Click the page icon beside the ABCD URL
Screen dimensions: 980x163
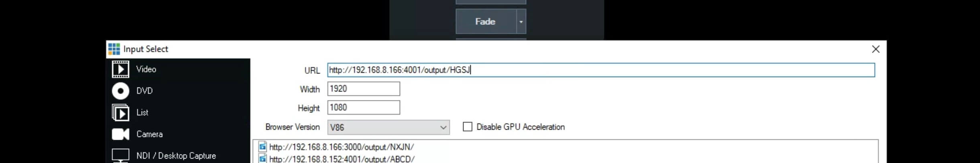click(262, 159)
